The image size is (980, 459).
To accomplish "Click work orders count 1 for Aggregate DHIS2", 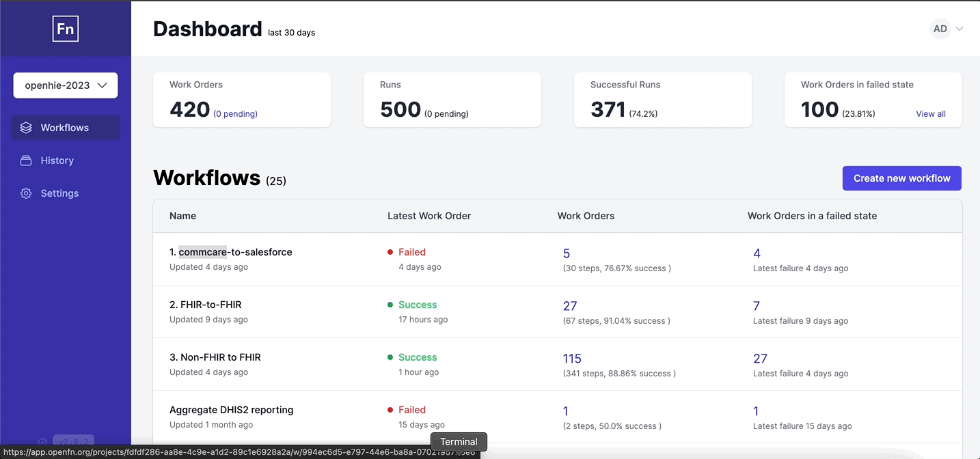I will [566, 411].
